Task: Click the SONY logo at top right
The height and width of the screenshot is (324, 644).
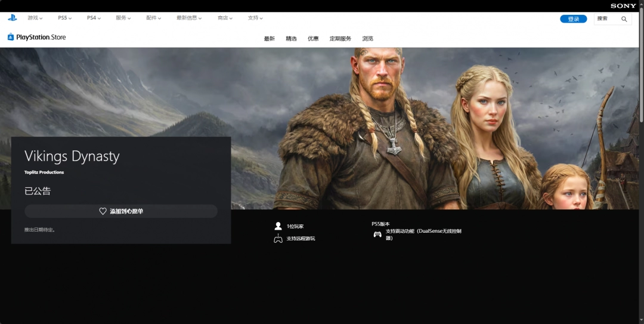Action: click(x=623, y=5)
